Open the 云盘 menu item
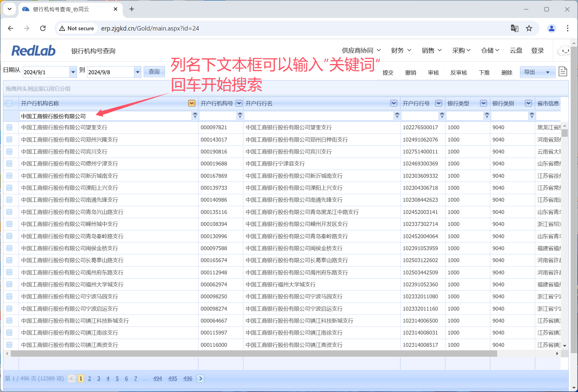This screenshot has width=578, height=392. 516,51
